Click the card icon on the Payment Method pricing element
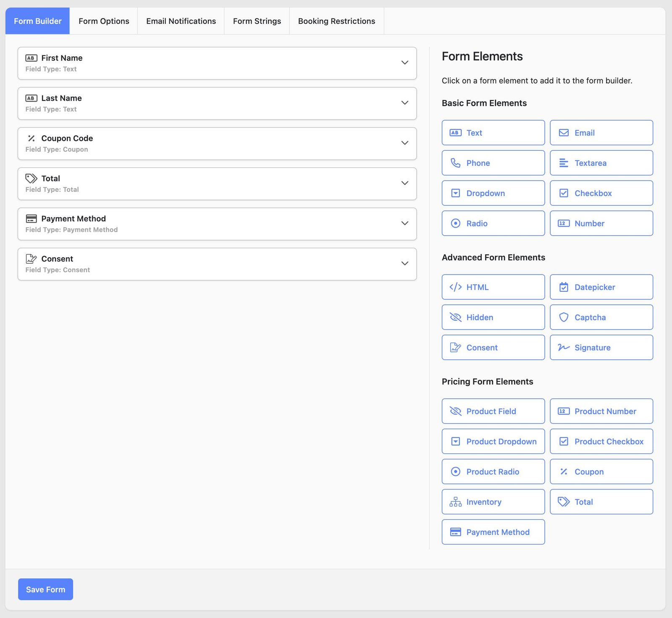Viewport: 672px width, 618px height. [455, 532]
